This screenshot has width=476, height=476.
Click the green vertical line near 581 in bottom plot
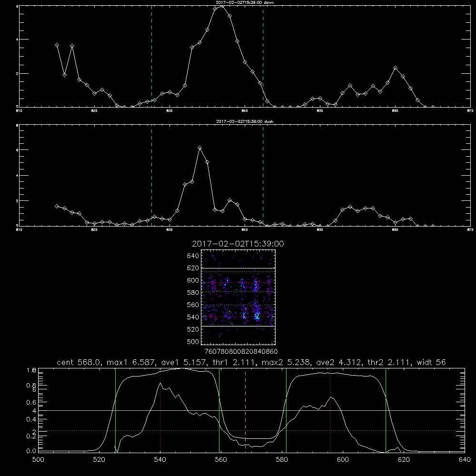point(286,410)
